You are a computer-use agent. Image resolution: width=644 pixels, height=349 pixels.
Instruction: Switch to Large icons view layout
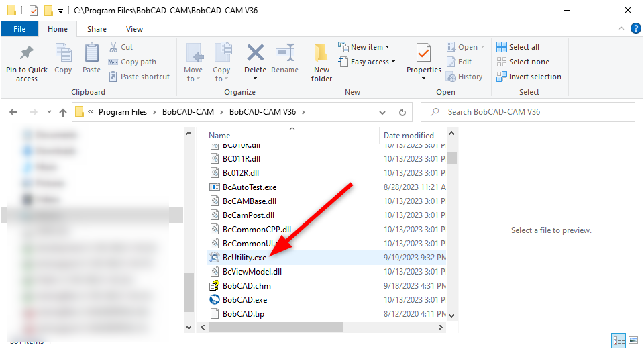point(633,340)
